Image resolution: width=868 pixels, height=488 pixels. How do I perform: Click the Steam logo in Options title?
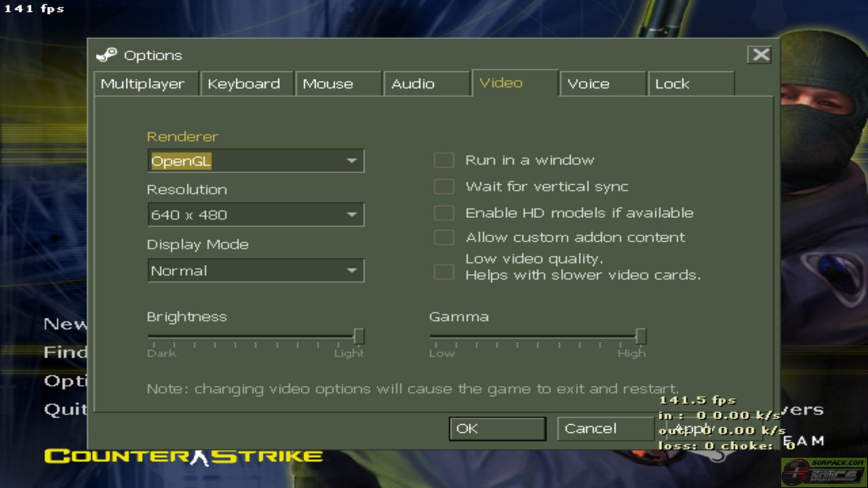[107, 55]
